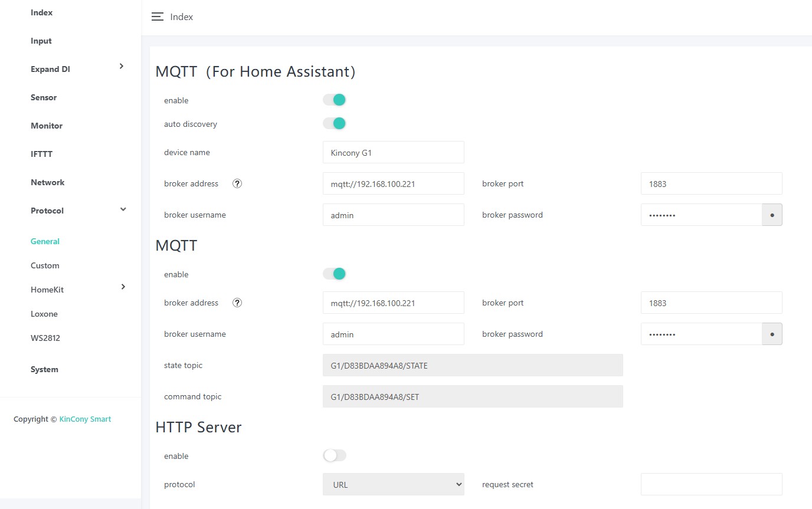The image size is (812, 509).
Task: Expand the Expand DI sidebar submenu
Action: click(x=122, y=67)
